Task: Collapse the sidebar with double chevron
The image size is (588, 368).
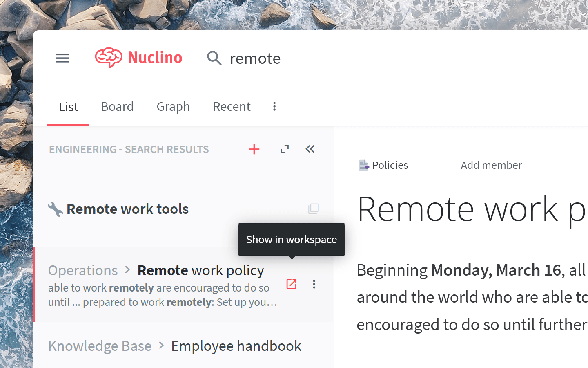Action: (x=310, y=149)
